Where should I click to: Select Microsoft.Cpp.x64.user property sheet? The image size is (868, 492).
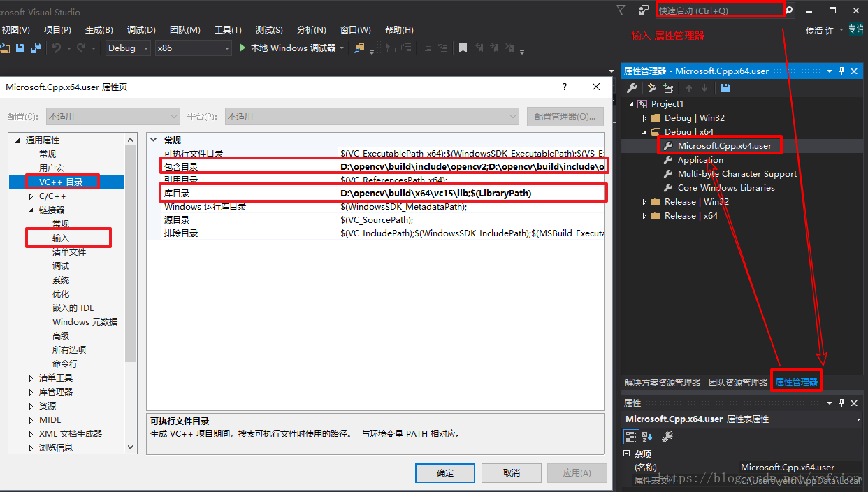725,146
